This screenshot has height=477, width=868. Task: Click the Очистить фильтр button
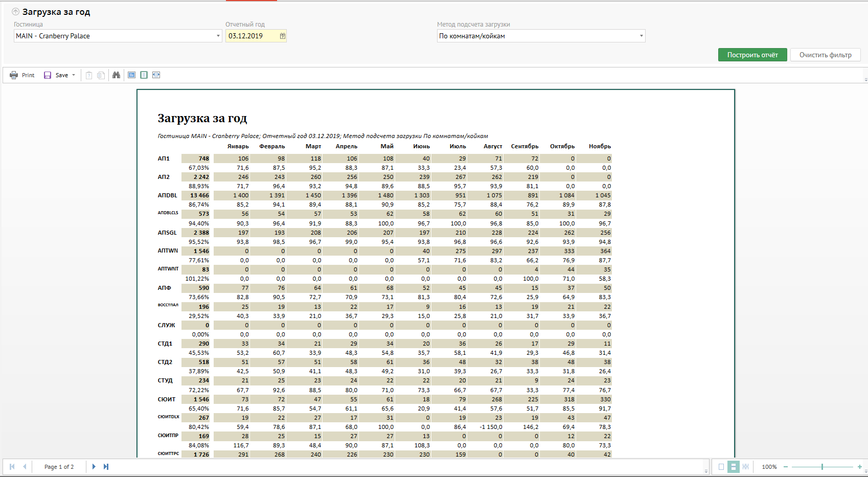[x=825, y=55]
